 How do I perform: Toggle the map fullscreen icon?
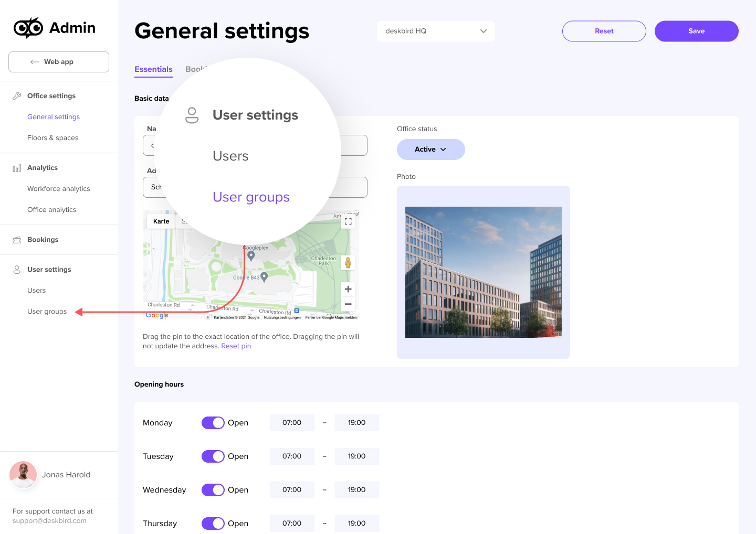[348, 221]
